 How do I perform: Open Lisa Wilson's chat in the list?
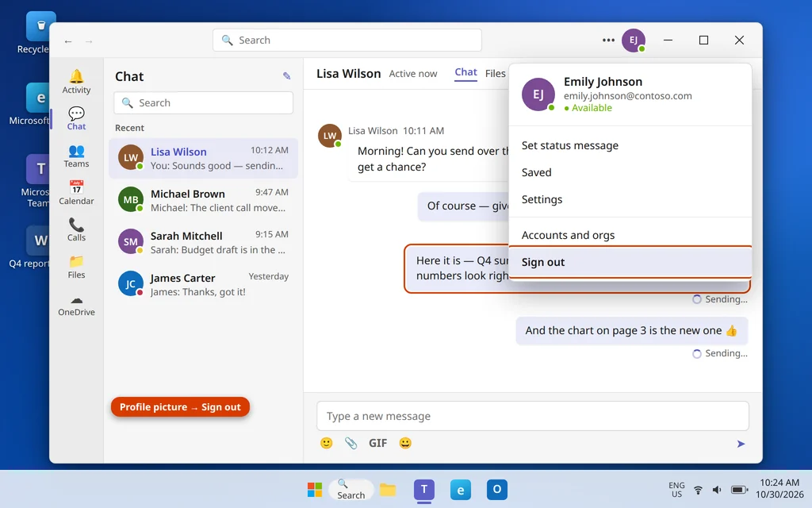point(204,158)
